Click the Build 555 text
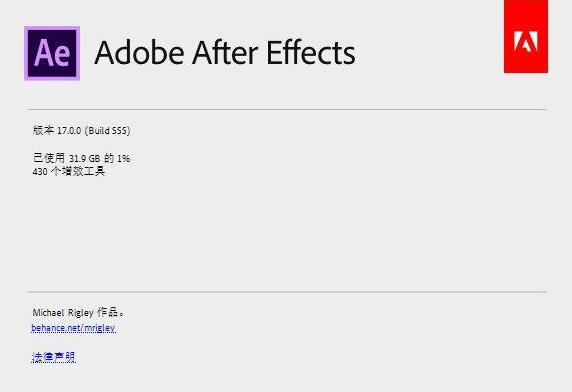 [107, 131]
